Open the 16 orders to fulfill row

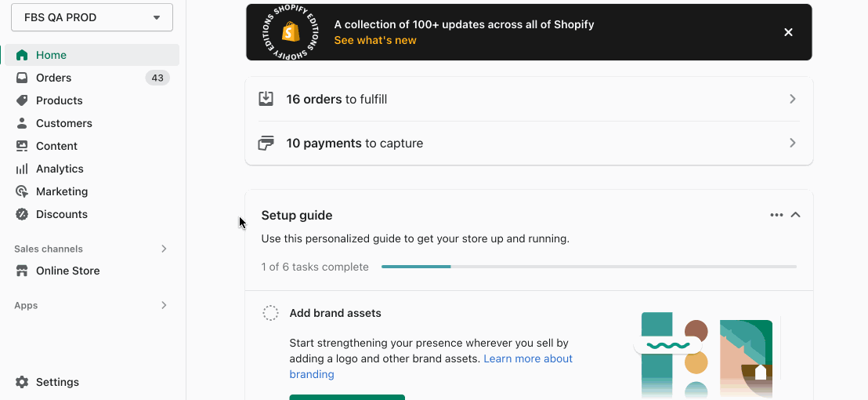tap(530, 99)
